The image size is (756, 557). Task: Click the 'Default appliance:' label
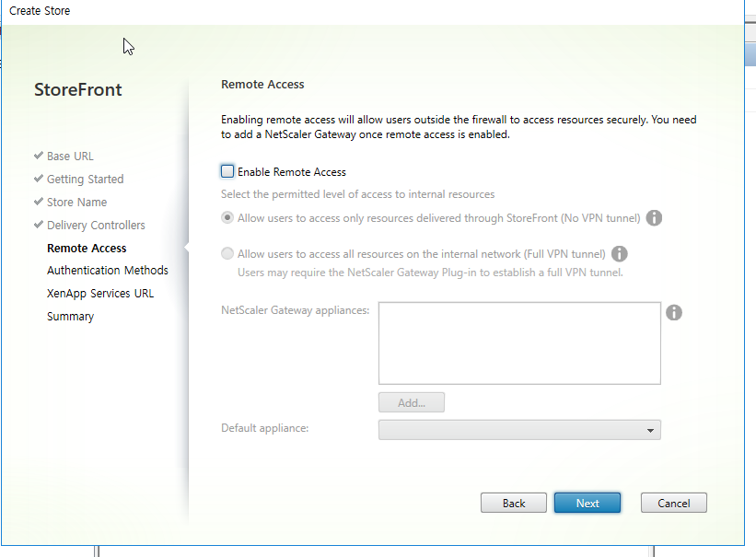(264, 428)
